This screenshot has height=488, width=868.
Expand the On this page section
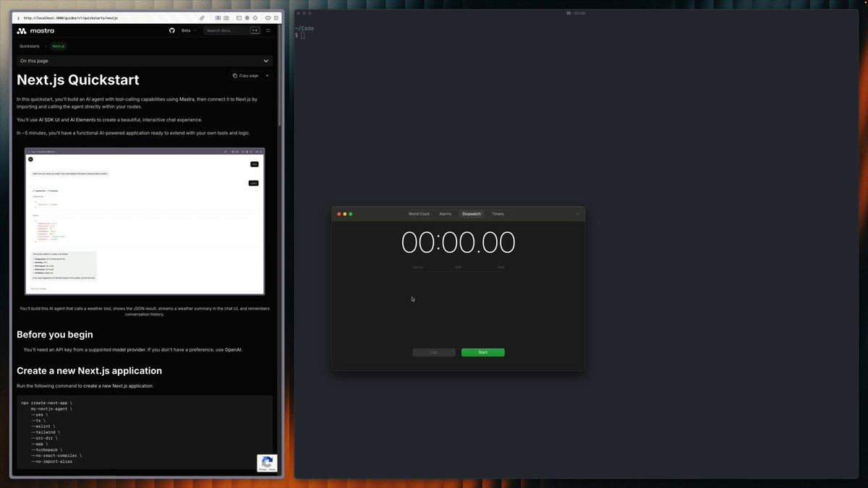(x=145, y=61)
